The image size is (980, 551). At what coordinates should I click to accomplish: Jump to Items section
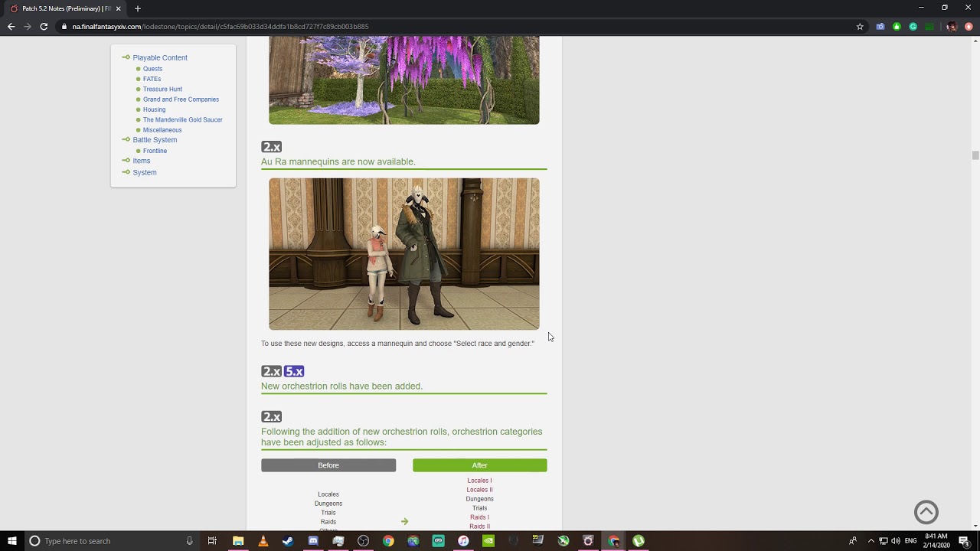coord(142,161)
